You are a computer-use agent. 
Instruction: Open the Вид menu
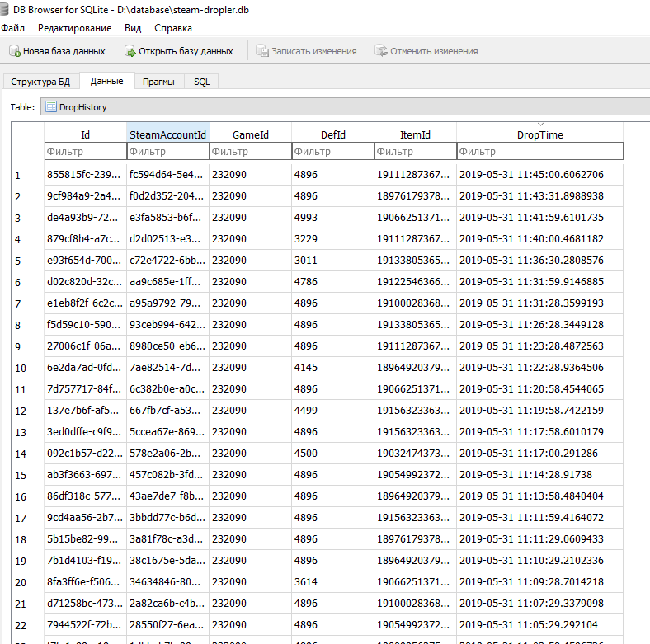tap(133, 28)
